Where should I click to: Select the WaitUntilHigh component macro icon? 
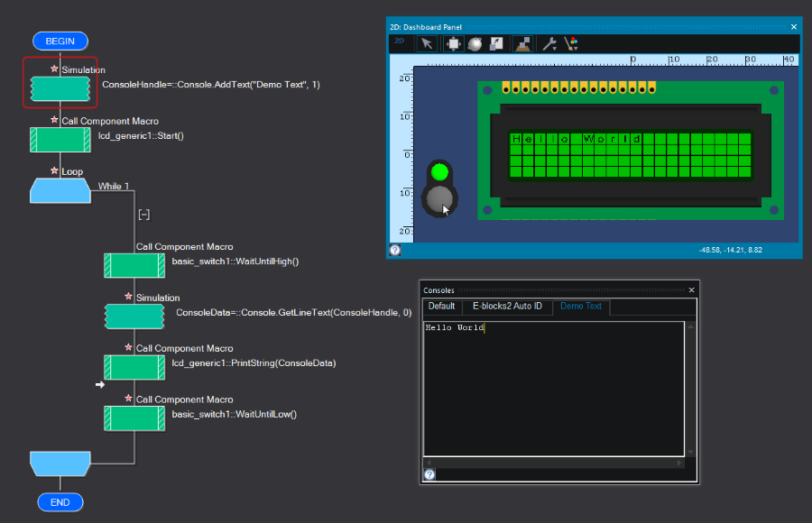pyautogui.click(x=134, y=266)
